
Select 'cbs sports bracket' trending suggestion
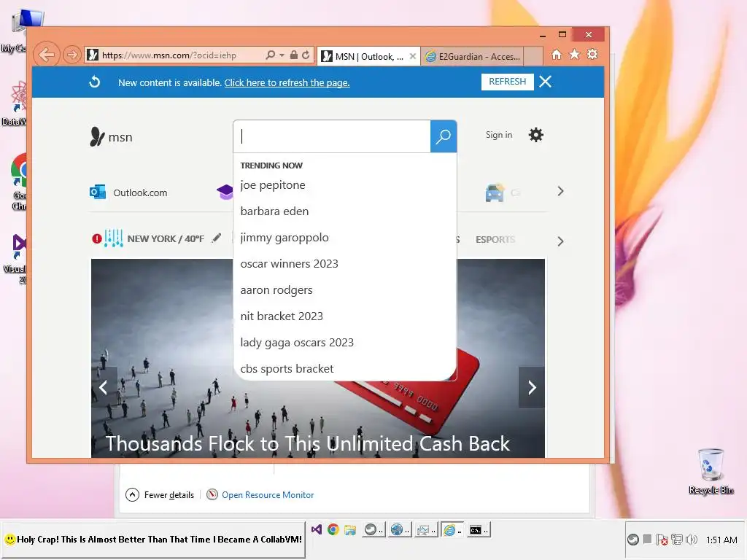click(x=287, y=368)
